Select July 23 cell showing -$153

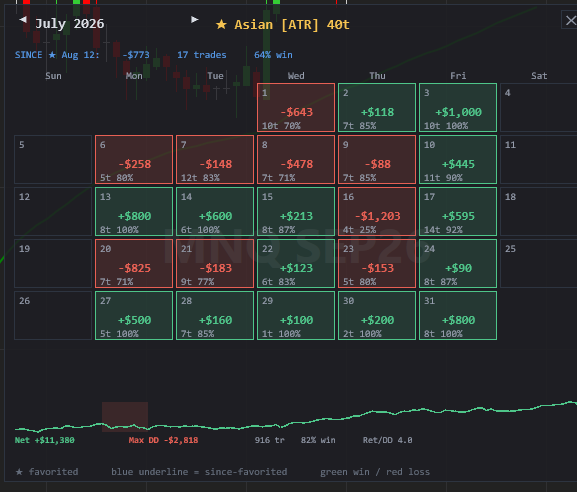(377, 263)
